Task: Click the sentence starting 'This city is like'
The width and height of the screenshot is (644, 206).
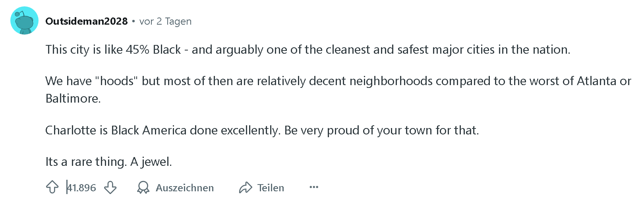Action: pos(308,49)
